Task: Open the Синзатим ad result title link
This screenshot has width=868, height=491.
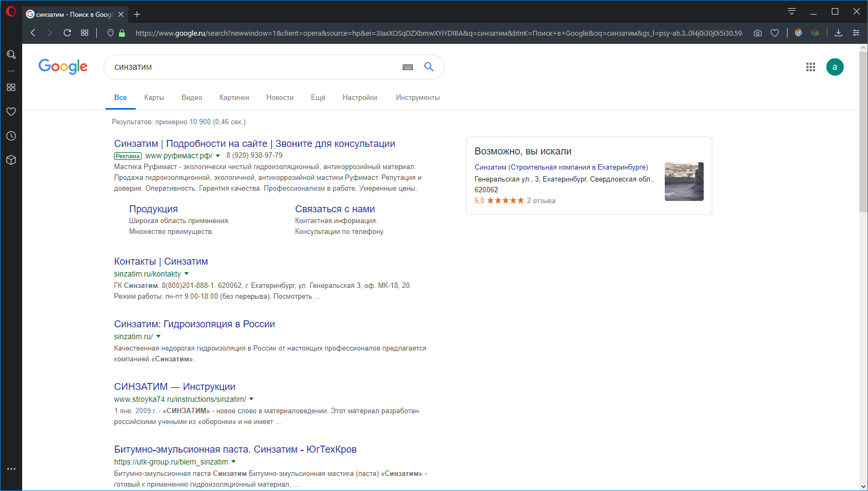Action: pos(255,144)
